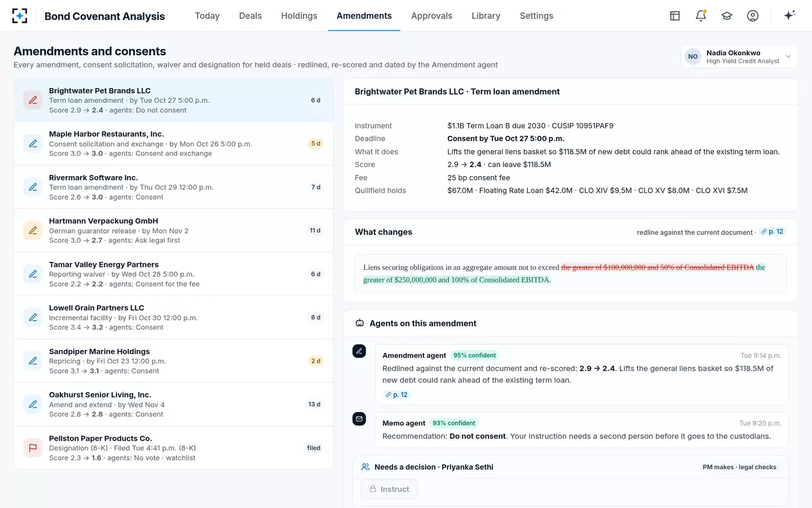Screen dimensions: 812x508
Task: Select the Amendments tab
Action: tap(364, 16)
